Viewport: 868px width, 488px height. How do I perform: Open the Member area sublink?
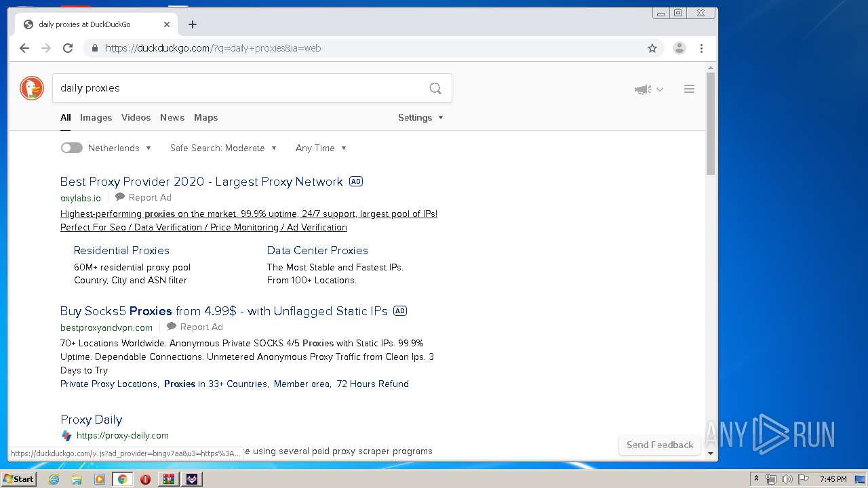coord(302,384)
